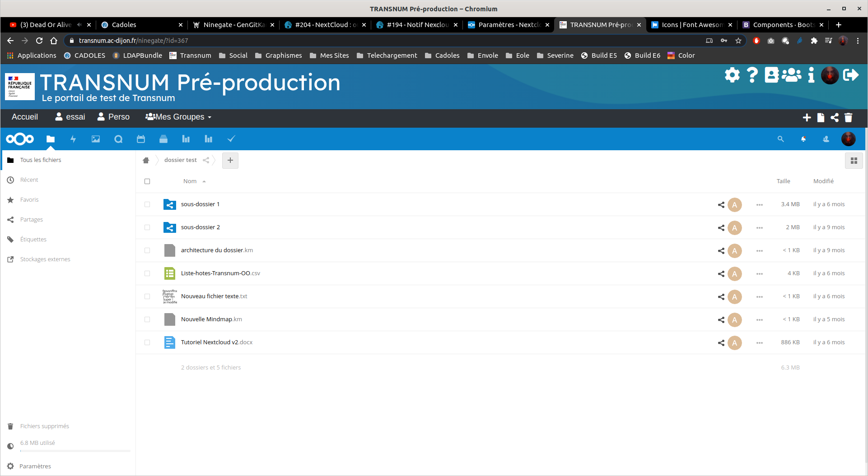
Task: Open Fichiers supprimés in the sidebar
Action: [44, 426]
